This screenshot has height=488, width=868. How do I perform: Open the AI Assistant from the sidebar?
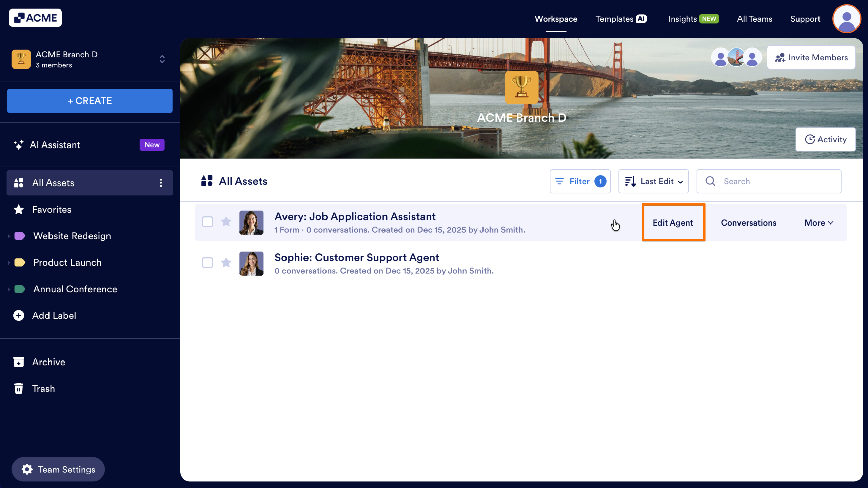coord(54,145)
